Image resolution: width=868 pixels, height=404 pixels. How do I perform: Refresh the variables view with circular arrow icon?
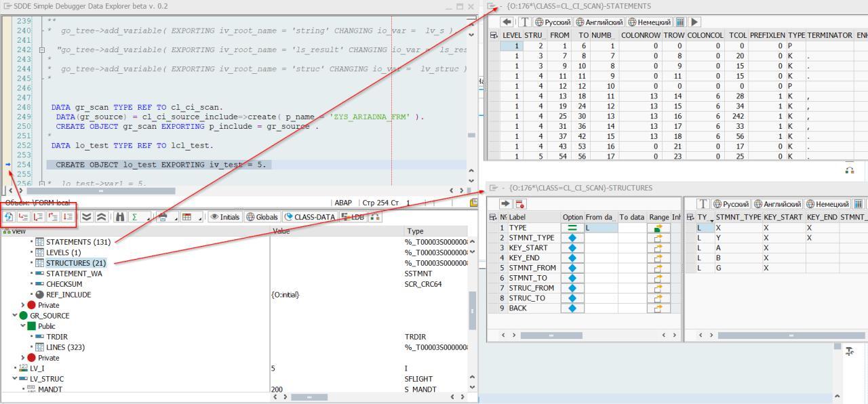[7, 217]
